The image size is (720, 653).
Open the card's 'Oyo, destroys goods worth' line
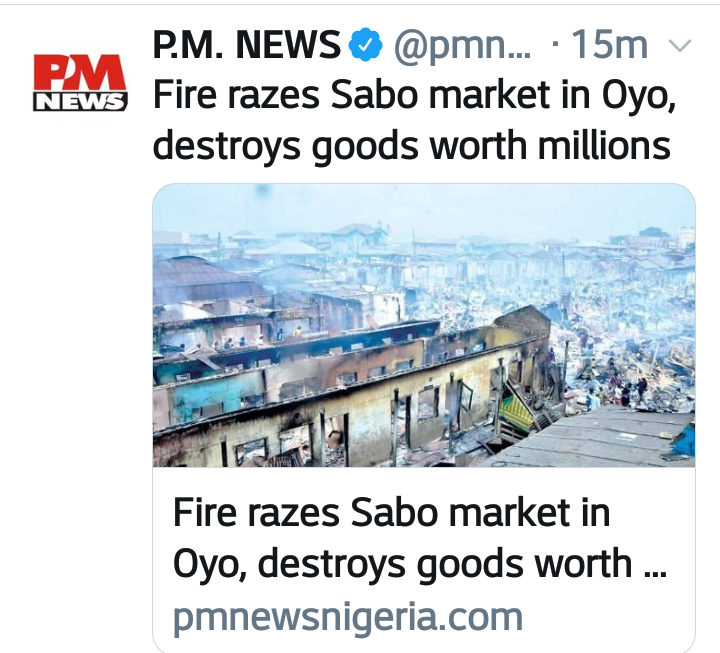point(419,563)
